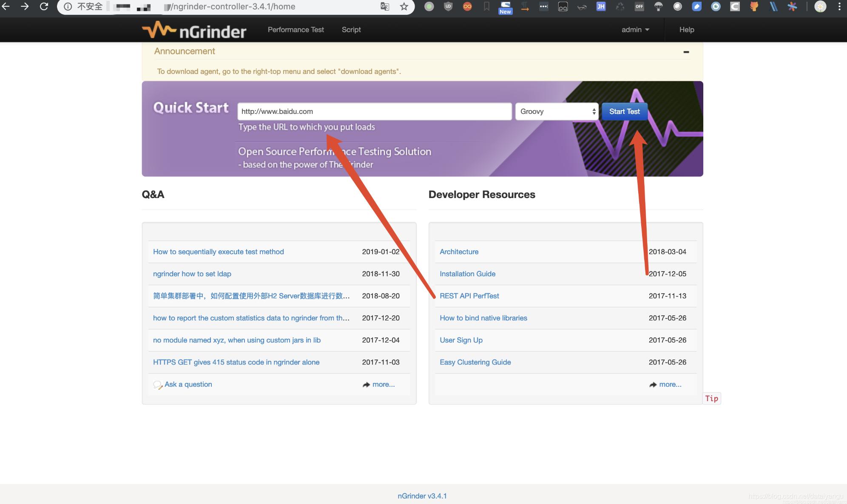Open the Groovy script type dropdown
Image resolution: width=847 pixels, height=504 pixels.
pyautogui.click(x=557, y=111)
